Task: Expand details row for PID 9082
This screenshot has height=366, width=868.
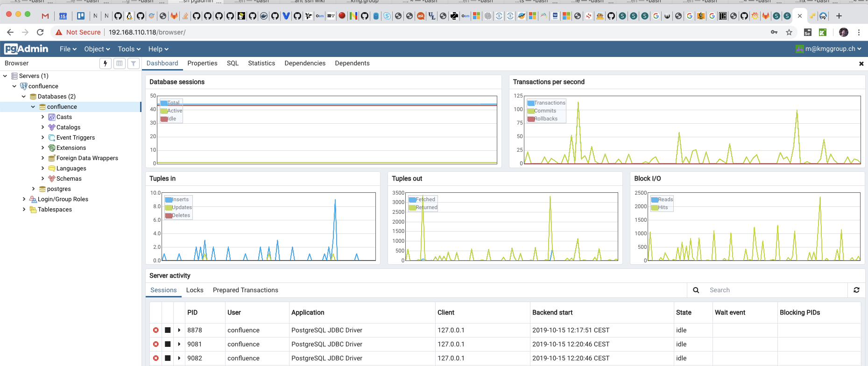Action: [x=179, y=358]
